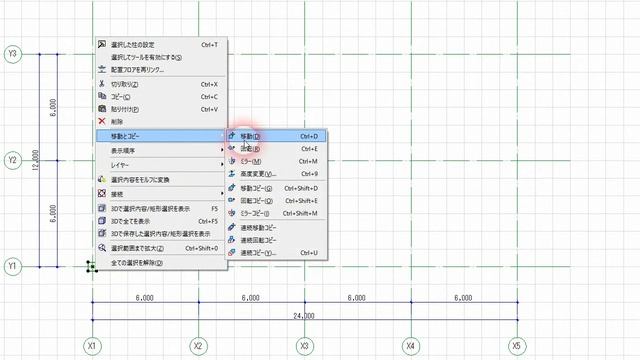The image size is (640, 360).
Task: Choose 3Dで全てを表示 show all in 3D
Action: (x=161, y=221)
